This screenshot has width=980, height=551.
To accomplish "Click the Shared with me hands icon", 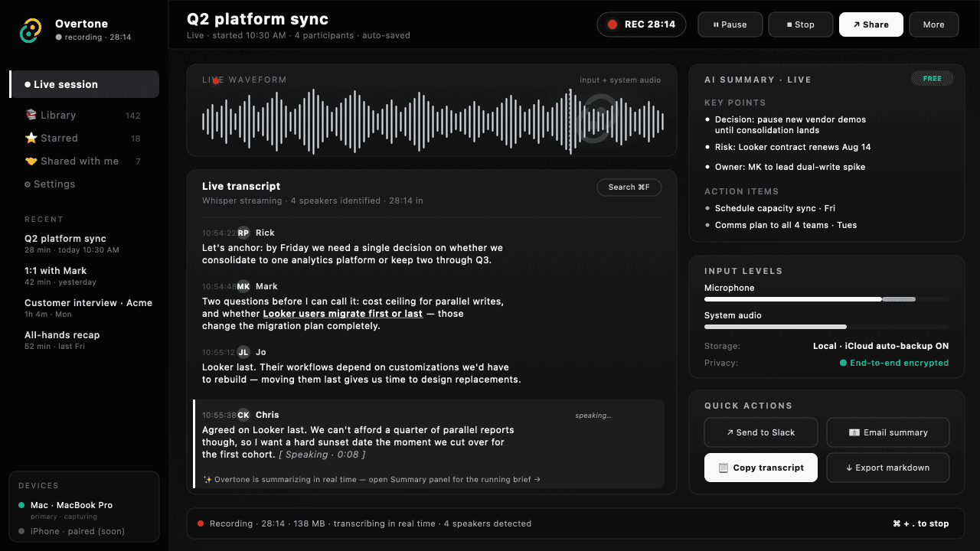I will (31, 161).
